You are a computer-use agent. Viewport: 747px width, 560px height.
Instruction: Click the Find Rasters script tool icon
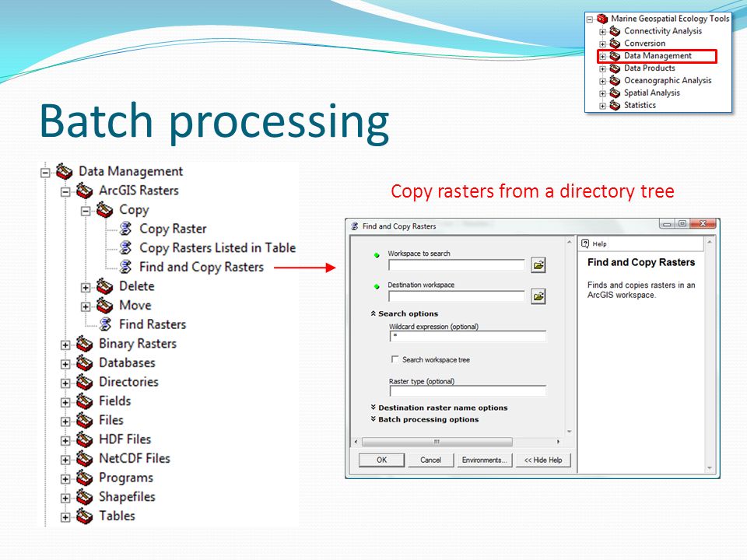[x=105, y=324]
